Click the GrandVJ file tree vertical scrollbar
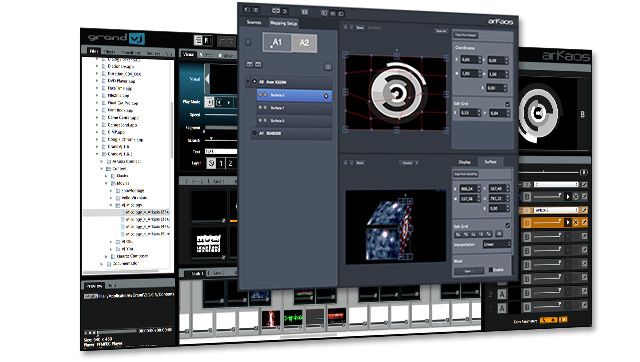640x362 pixels. (172, 131)
